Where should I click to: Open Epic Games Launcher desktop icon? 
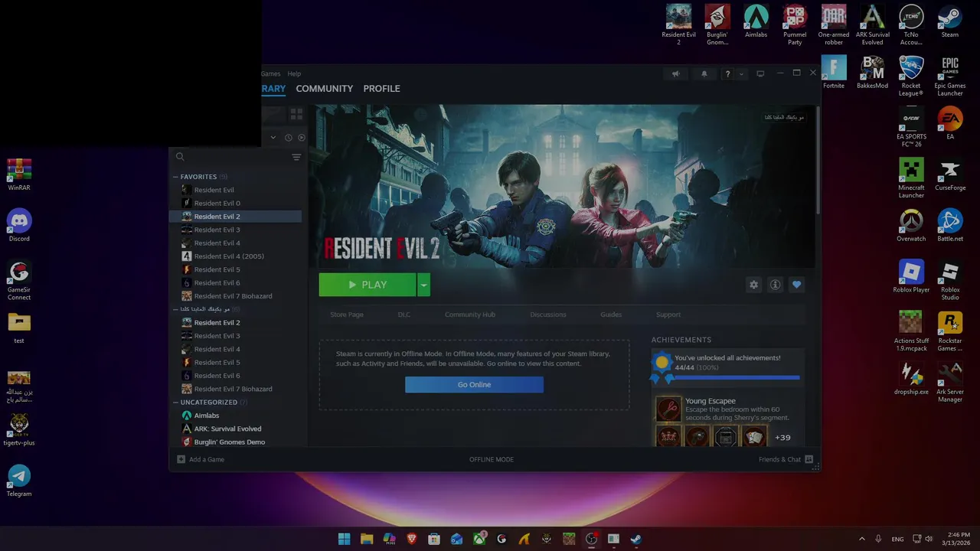coord(950,76)
